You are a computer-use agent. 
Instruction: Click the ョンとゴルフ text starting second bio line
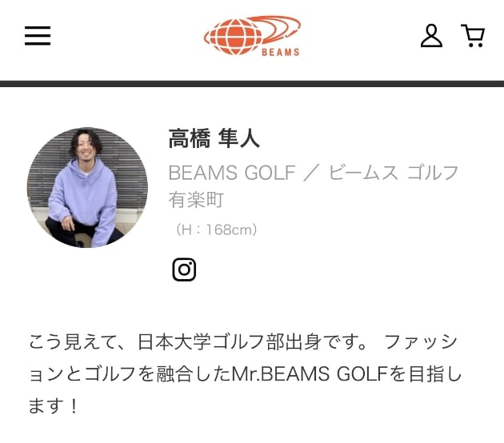(82, 374)
